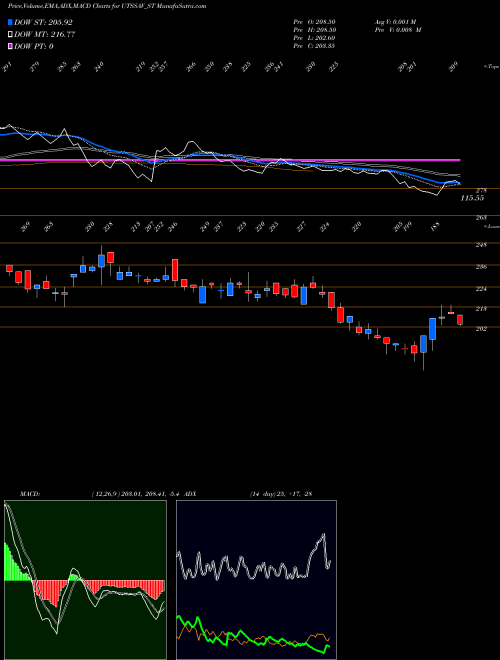Click the 'Pre V' previous volume text

(x=398, y=30)
